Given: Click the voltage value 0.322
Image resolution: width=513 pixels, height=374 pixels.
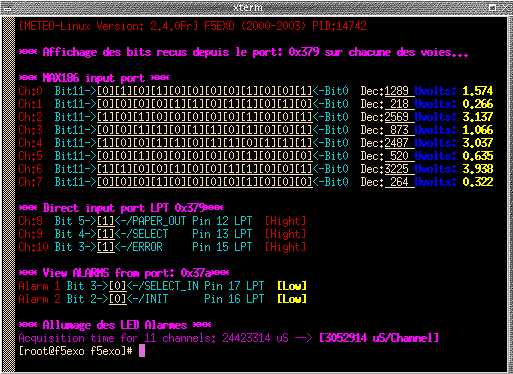Looking at the screenshot, I should (x=477, y=182).
